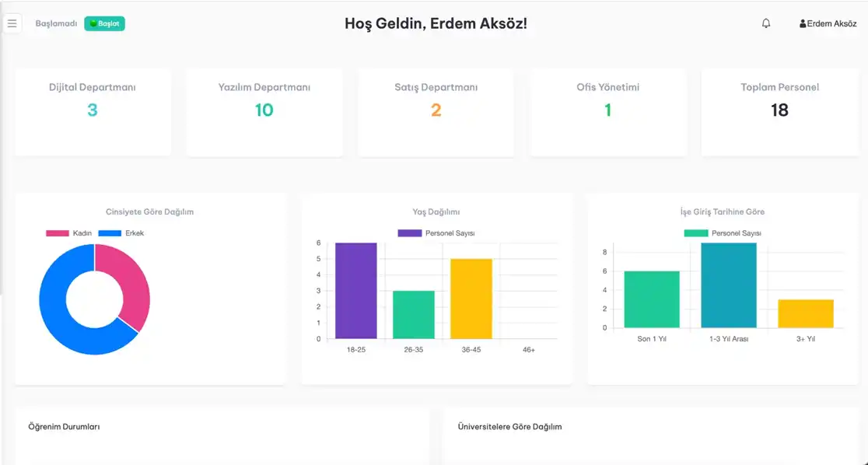
Task: Click the Toplam Personel value 18
Action: click(779, 110)
